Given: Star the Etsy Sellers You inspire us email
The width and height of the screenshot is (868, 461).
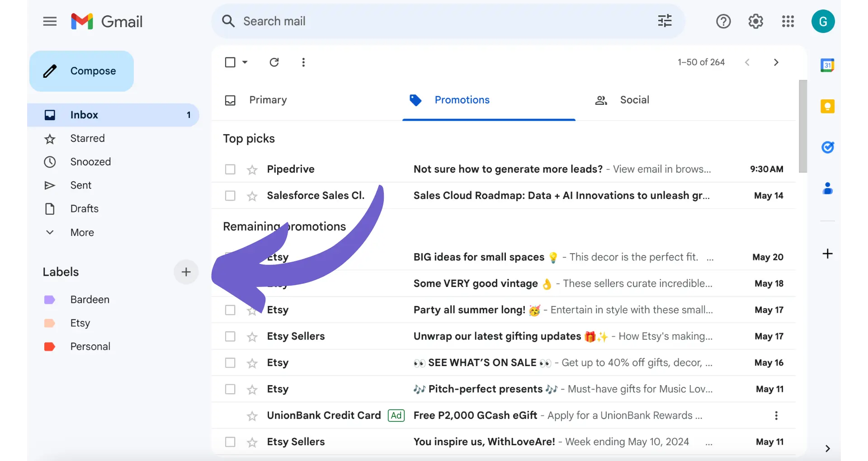Looking at the screenshot, I should pyautogui.click(x=252, y=442).
